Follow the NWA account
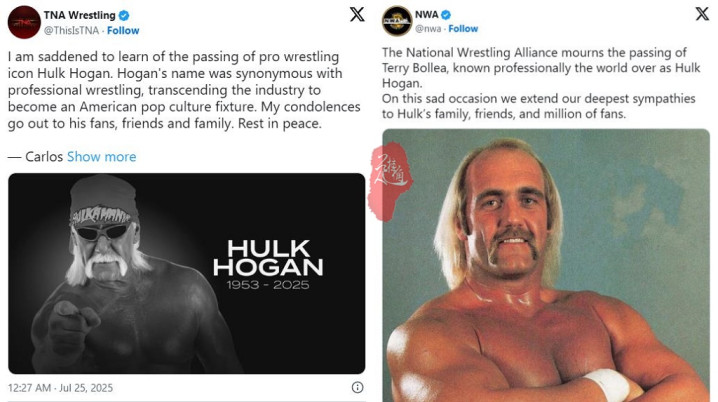Image resolution: width=718 pixels, height=402 pixels. (463, 28)
